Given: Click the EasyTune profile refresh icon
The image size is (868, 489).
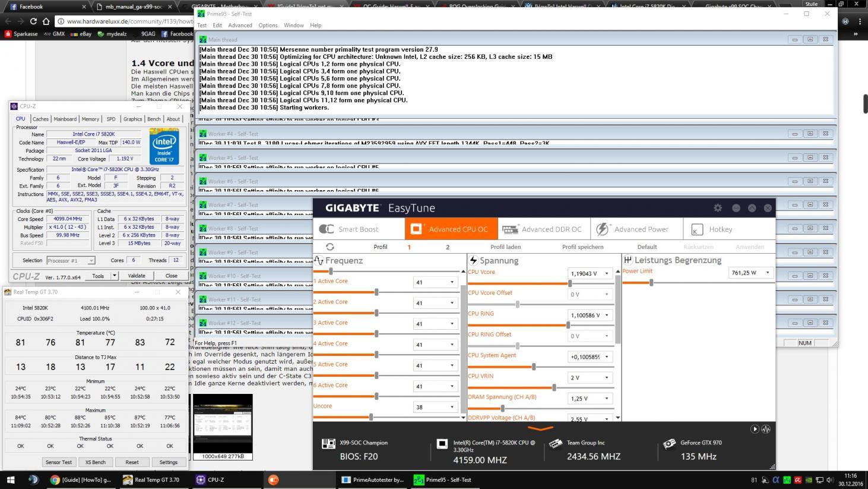Looking at the screenshot, I should coord(330,247).
